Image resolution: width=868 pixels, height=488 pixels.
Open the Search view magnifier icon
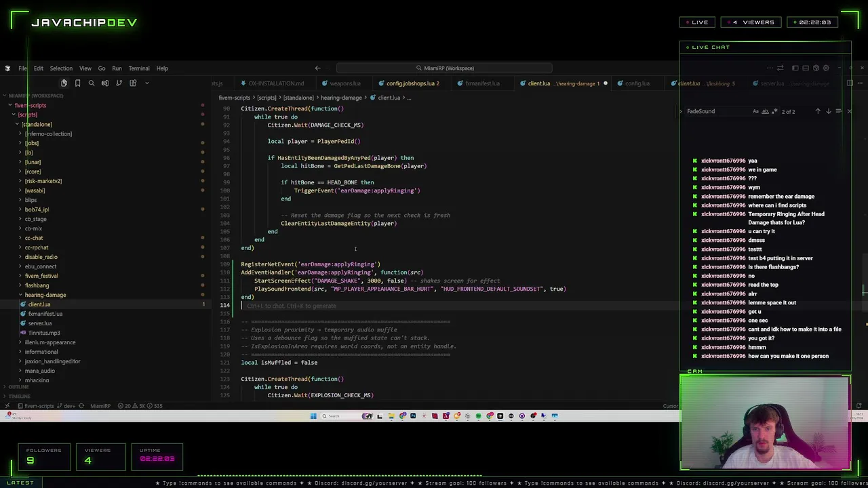[x=92, y=83]
